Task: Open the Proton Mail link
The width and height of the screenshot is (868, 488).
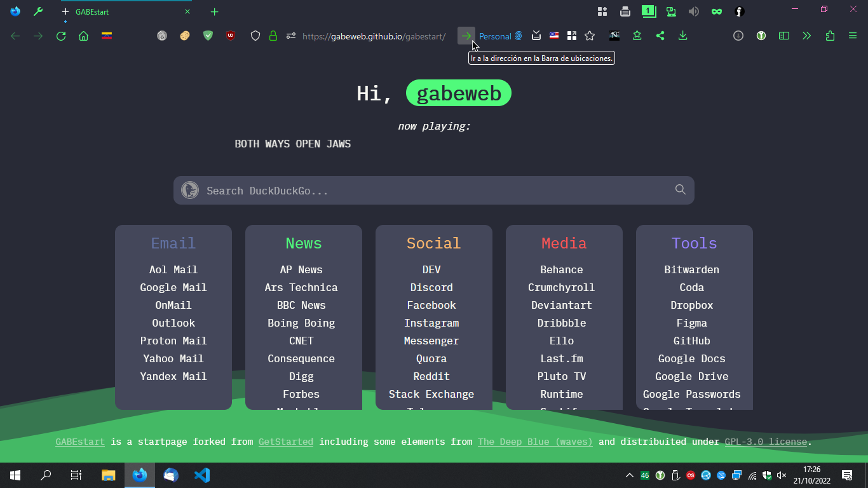Action: click(x=173, y=341)
